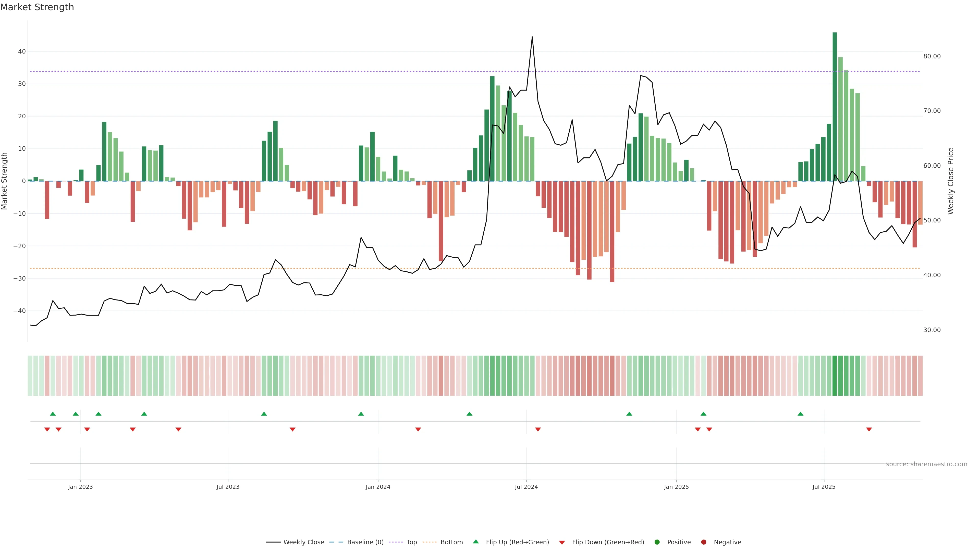Click the darkest green heatmap strip cell near Jul 2025

835,375
